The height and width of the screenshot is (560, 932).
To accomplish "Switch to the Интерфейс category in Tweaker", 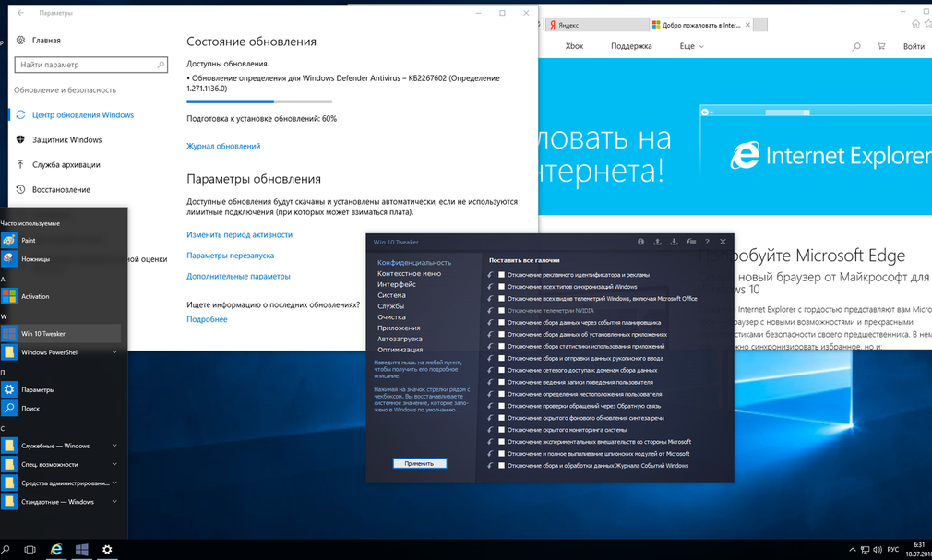I will point(397,284).
